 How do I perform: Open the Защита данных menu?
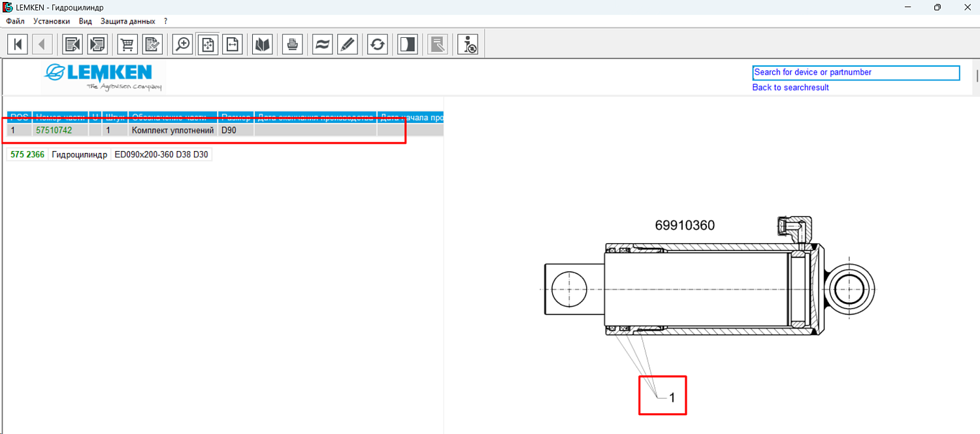tap(128, 21)
